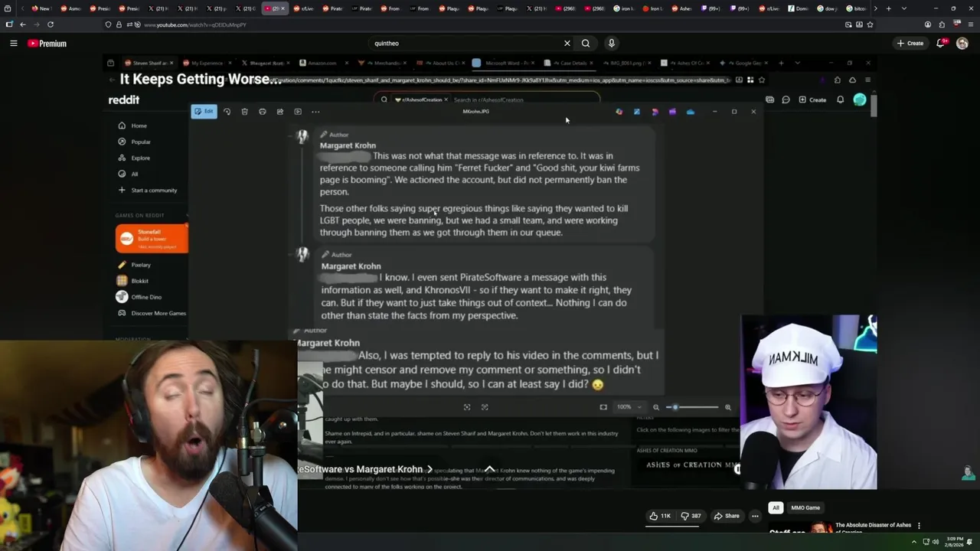
Task: Remove the r/AshesofCreation search filter
Action: click(446, 99)
